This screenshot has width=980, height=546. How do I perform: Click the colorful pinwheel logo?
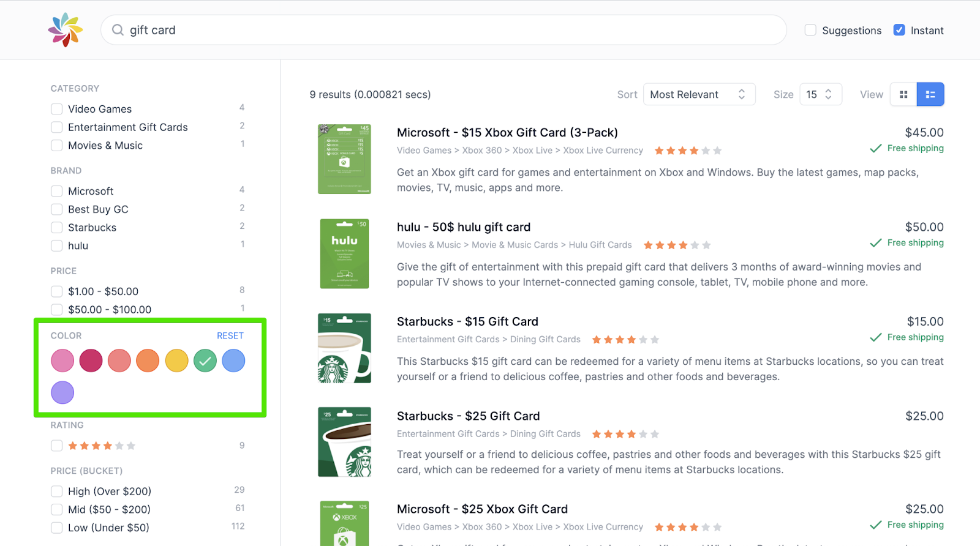click(x=66, y=30)
